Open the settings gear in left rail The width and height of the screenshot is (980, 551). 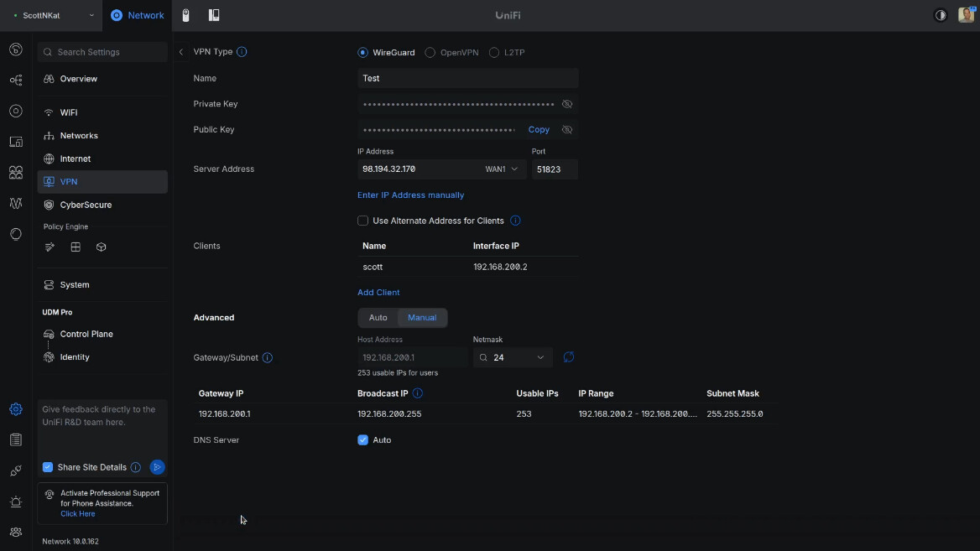pyautogui.click(x=16, y=409)
